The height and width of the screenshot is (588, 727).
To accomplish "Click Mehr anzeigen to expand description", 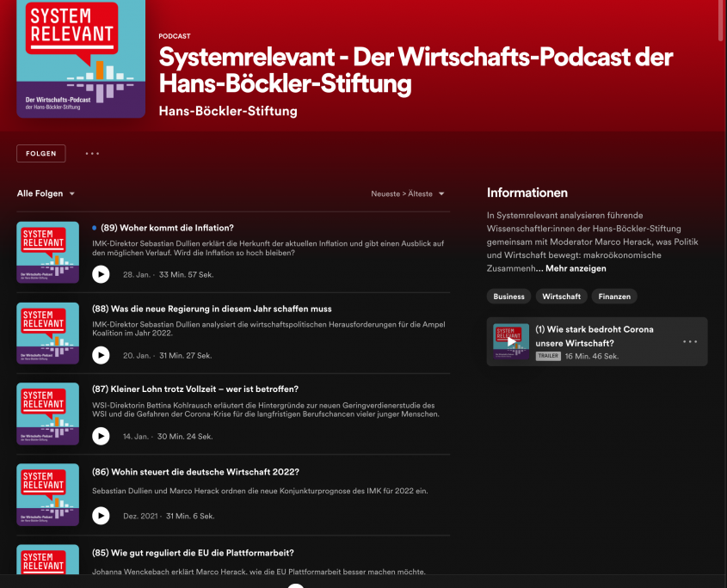I will pos(576,268).
